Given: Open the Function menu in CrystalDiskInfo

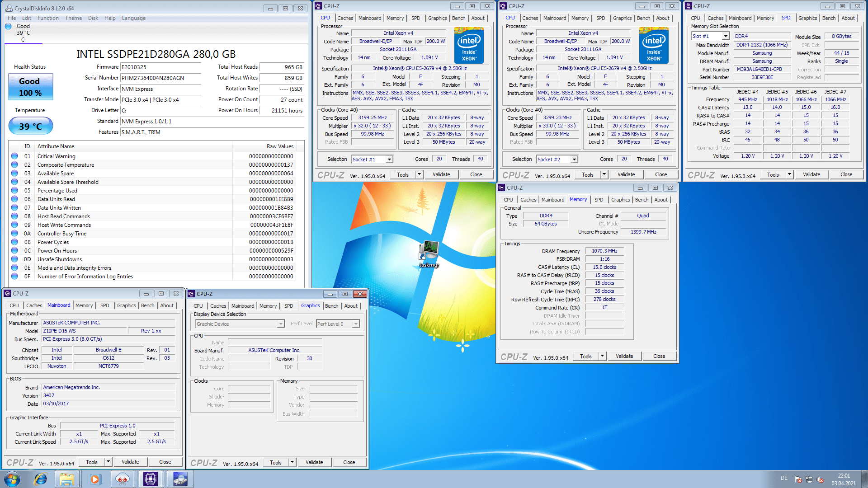Looking at the screenshot, I should coord(48,18).
